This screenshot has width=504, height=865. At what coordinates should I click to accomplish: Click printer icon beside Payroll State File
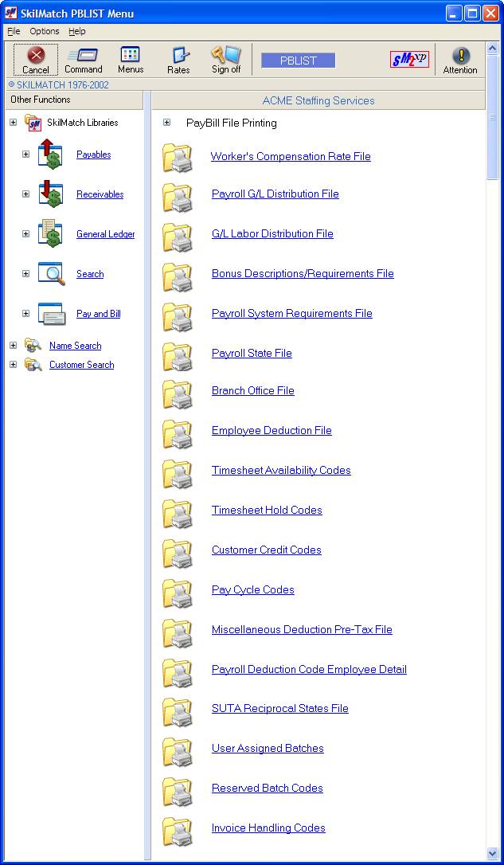(x=178, y=356)
